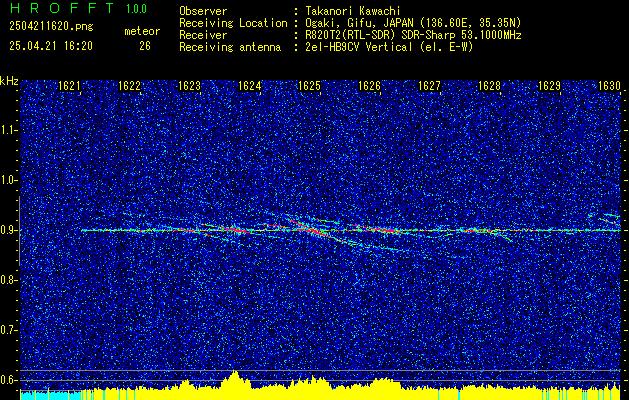Click time marker 1625
The height and width of the screenshot is (400, 629).
click(x=310, y=86)
